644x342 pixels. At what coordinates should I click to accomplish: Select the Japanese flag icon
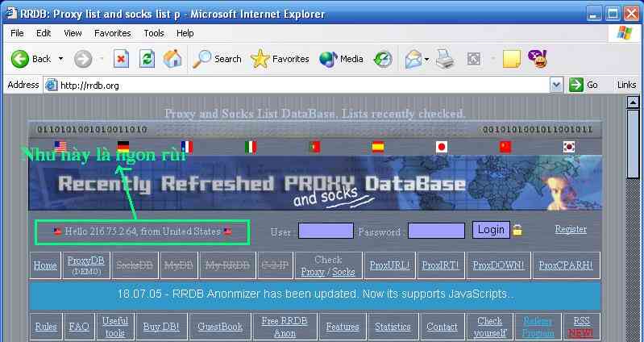pos(441,146)
